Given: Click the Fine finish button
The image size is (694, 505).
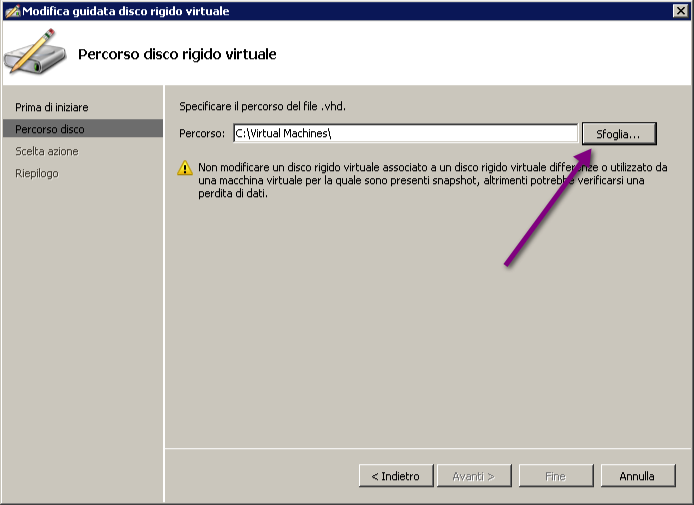Looking at the screenshot, I should 556,476.
